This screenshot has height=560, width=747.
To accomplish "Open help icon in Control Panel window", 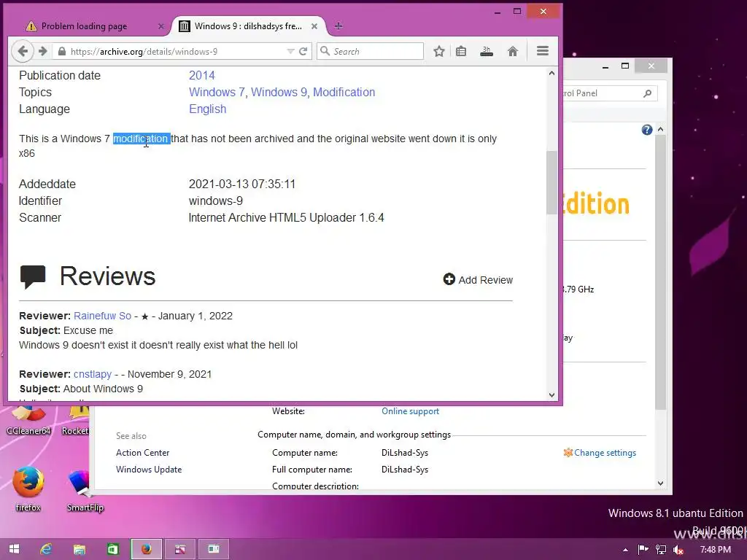I will [646, 130].
